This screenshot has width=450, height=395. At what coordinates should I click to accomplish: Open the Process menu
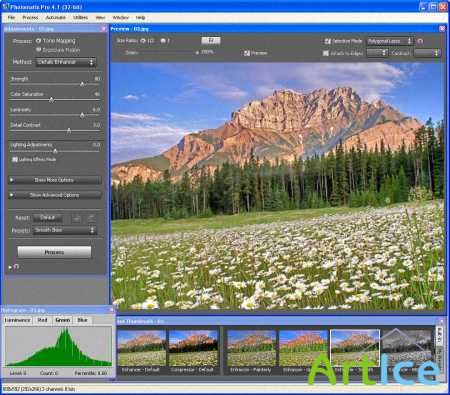[x=30, y=17]
